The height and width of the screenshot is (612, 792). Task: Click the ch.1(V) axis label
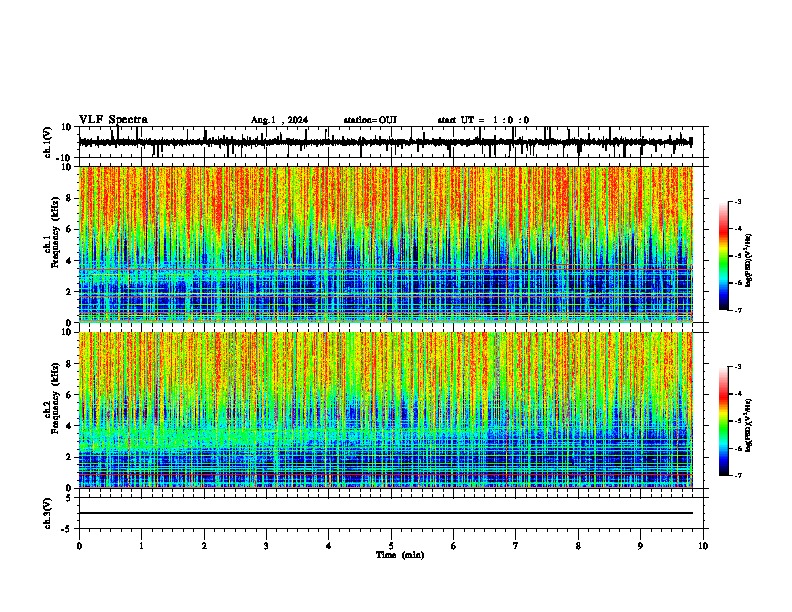pyautogui.click(x=48, y=142)
